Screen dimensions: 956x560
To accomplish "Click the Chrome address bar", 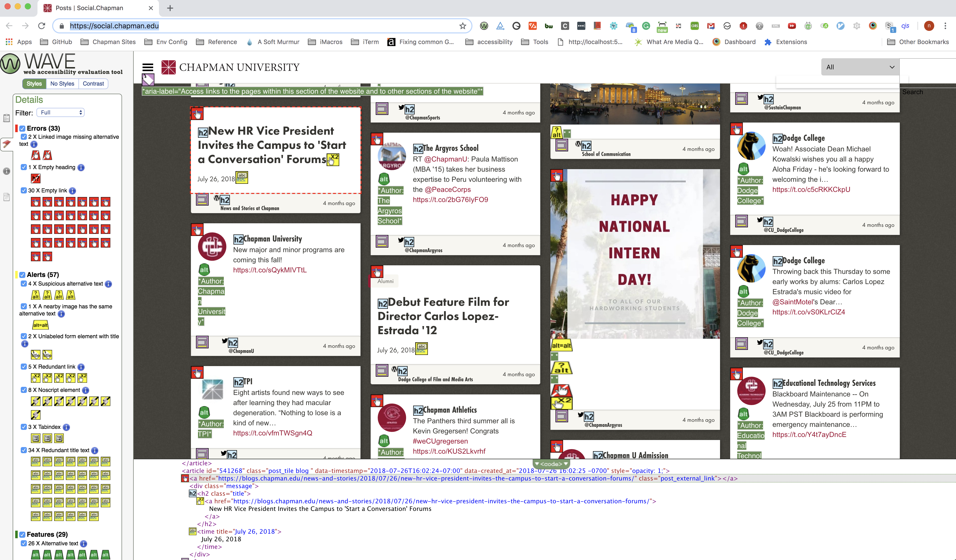I will click(262, 26).
